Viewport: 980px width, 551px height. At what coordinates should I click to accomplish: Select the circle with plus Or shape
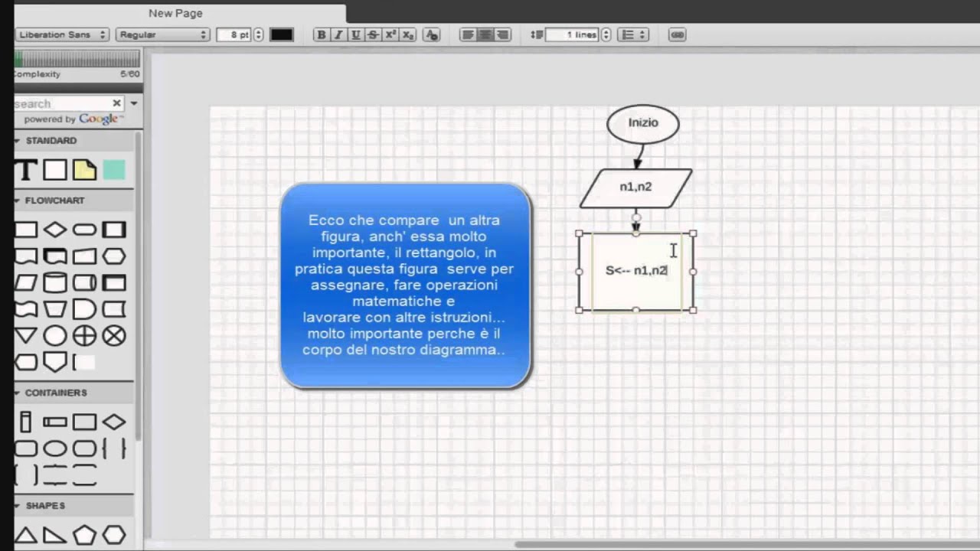84,335
